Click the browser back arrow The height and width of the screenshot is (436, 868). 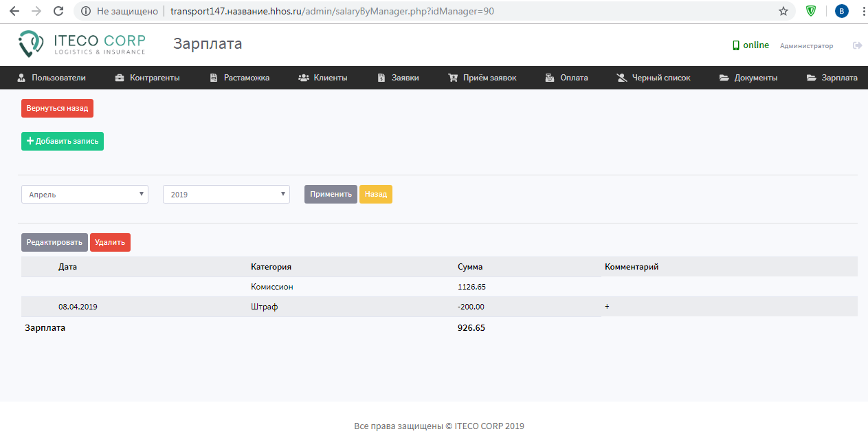(14, 11)
